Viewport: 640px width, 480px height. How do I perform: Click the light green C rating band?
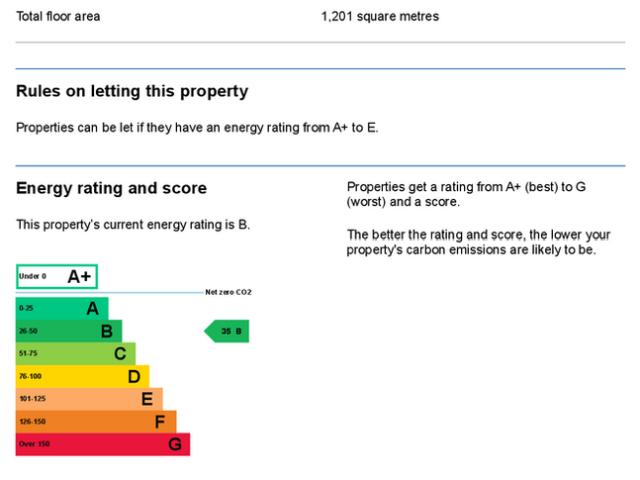pyautogui.click(x=75, y=353)
